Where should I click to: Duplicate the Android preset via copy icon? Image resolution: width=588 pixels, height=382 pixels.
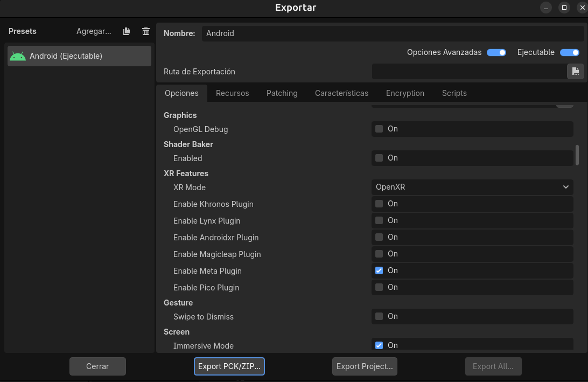126,31
